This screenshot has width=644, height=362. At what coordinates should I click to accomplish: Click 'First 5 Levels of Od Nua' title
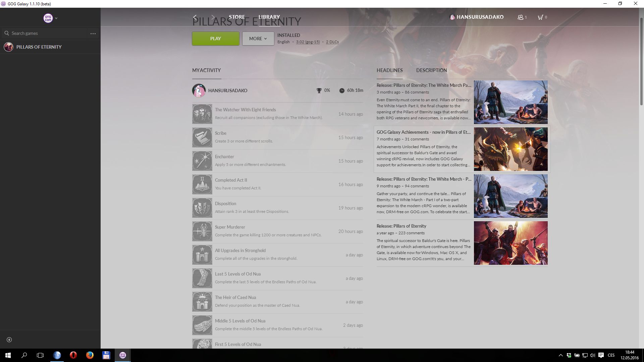pos(238,344)
